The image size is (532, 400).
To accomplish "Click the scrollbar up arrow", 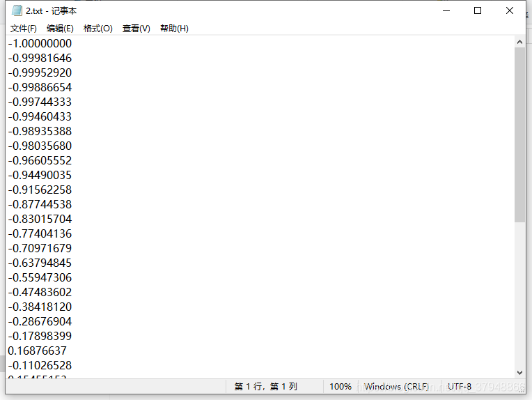I will (x=519, y=42).
